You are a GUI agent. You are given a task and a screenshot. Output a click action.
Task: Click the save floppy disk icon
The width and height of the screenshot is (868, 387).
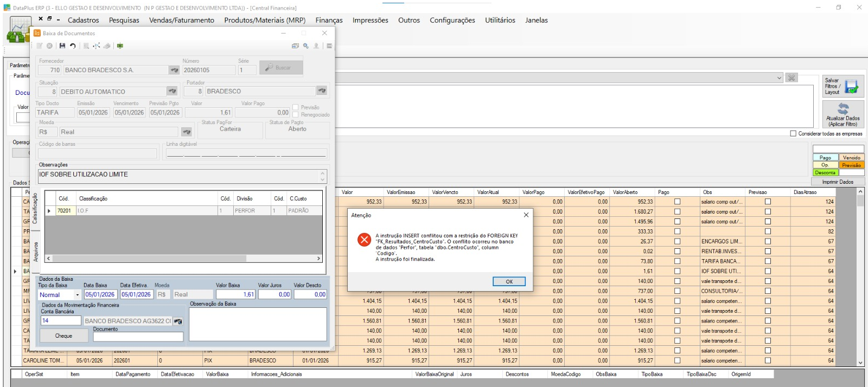click(62, 46)
